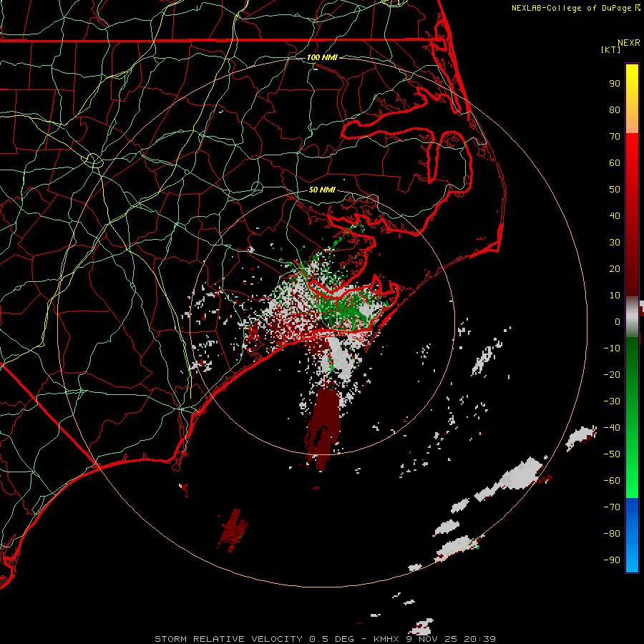Click the 100 NMI range ring label
The height and width of the screenshot is (644, 644).
[322, 57]
